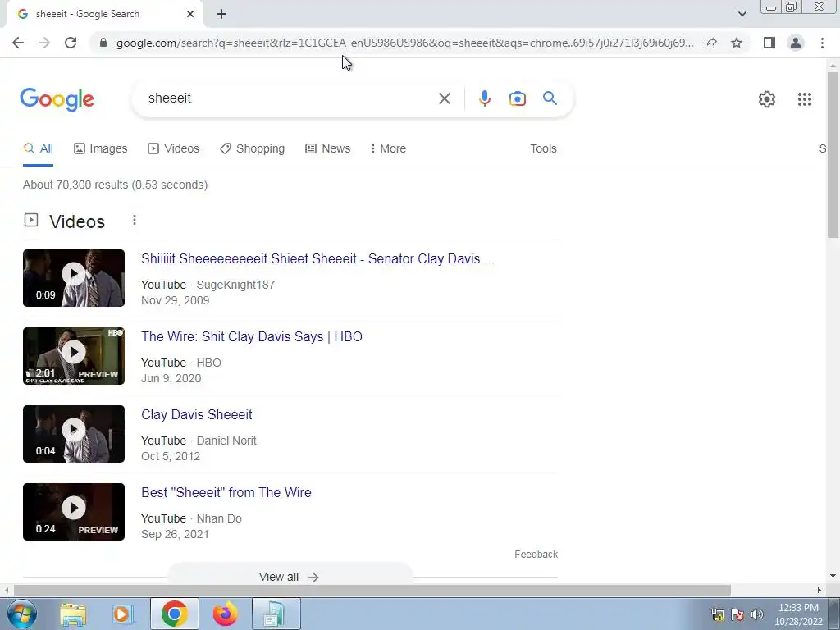Click the 'About 70,300 results' text
The width and height of the screenshot is (840, 630).
115,185
